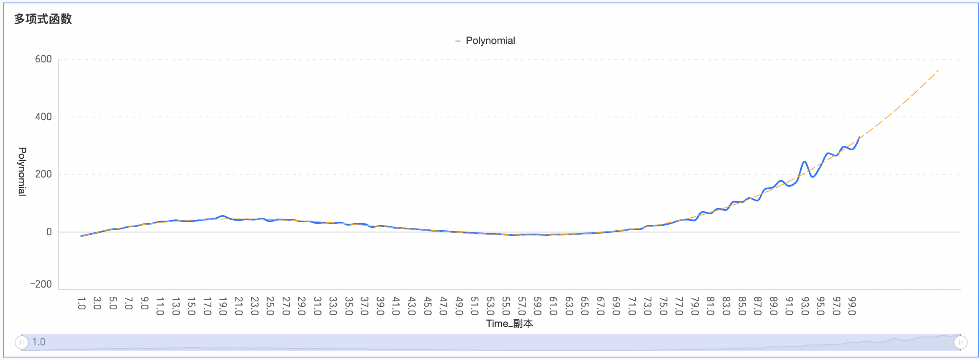Grab the left data zoom slider handle
This screenshot has height=360, width=980.
21,342
